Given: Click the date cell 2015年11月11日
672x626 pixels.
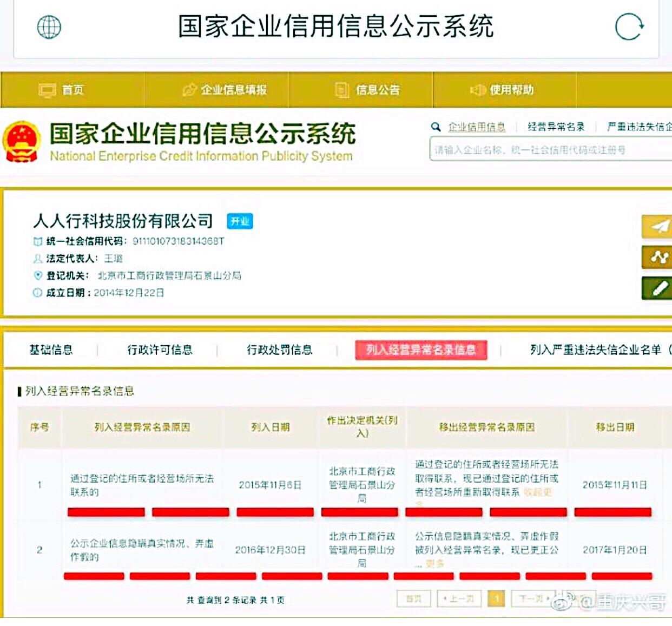Looking at the screenshot, I should pos(615,485).
